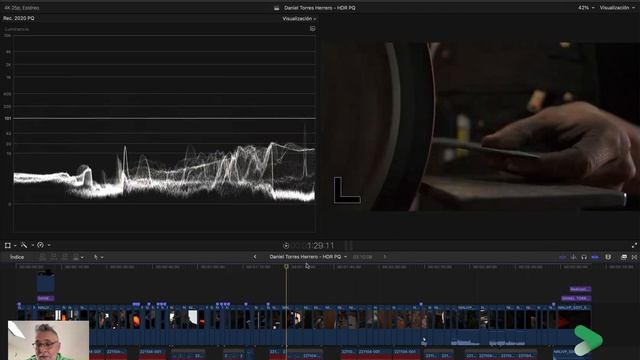
Task: Select the connected clip above the timeline start
Action: [x=46, y=281]
